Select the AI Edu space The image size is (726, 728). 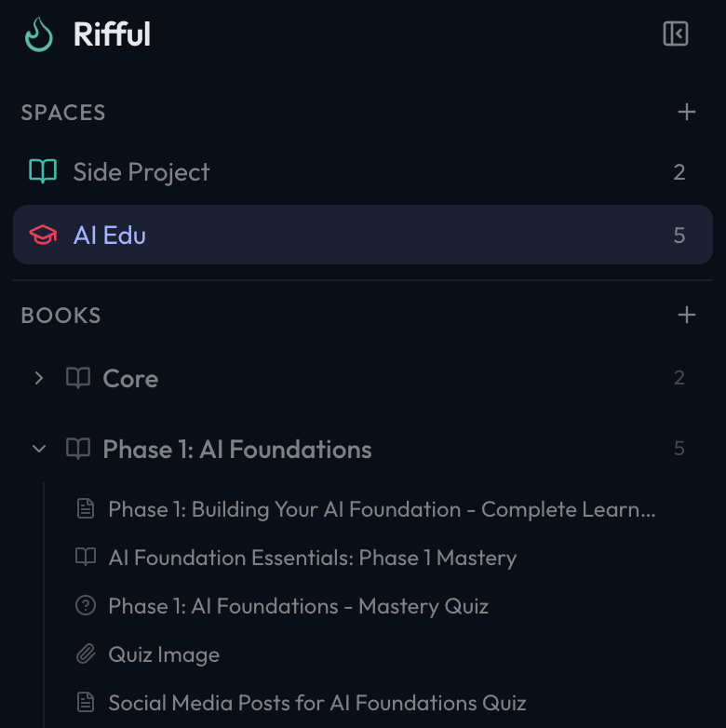110,236
